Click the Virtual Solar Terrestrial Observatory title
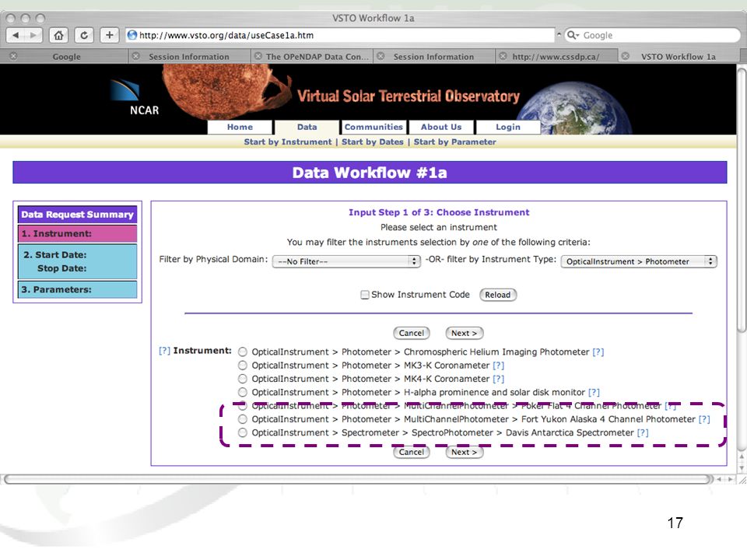 [409, 96]
